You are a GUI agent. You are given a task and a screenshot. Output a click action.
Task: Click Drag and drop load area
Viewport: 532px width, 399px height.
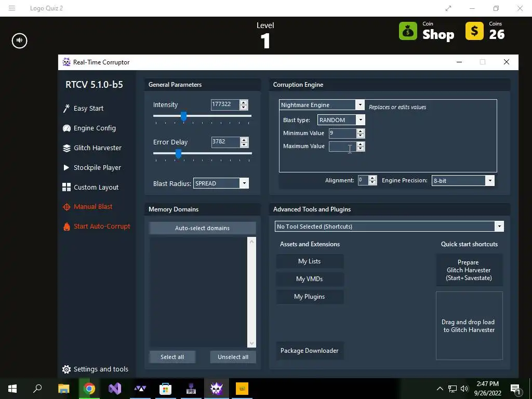pos(469,326)
